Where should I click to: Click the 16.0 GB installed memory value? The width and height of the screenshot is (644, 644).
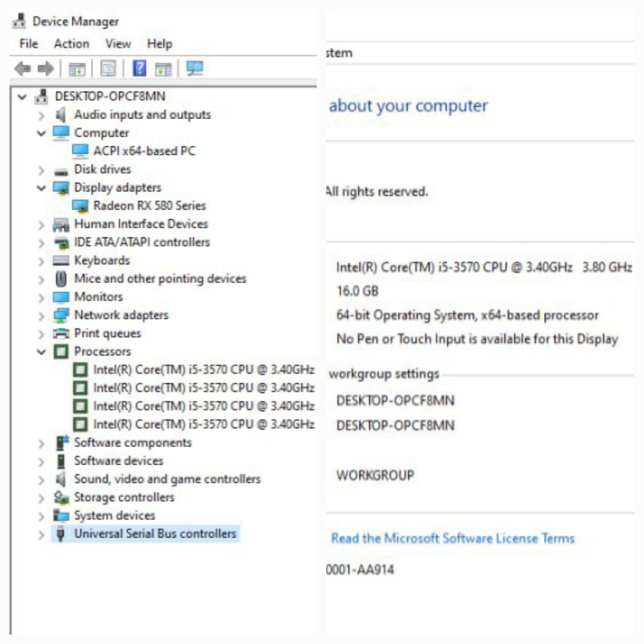[358, 291]
